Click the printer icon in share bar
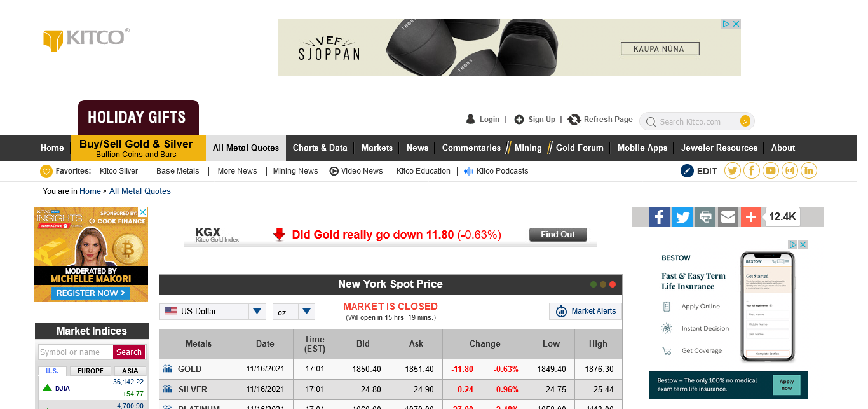Image resolution: width=868 pixels, height=409 pixels. click(705, 217)
